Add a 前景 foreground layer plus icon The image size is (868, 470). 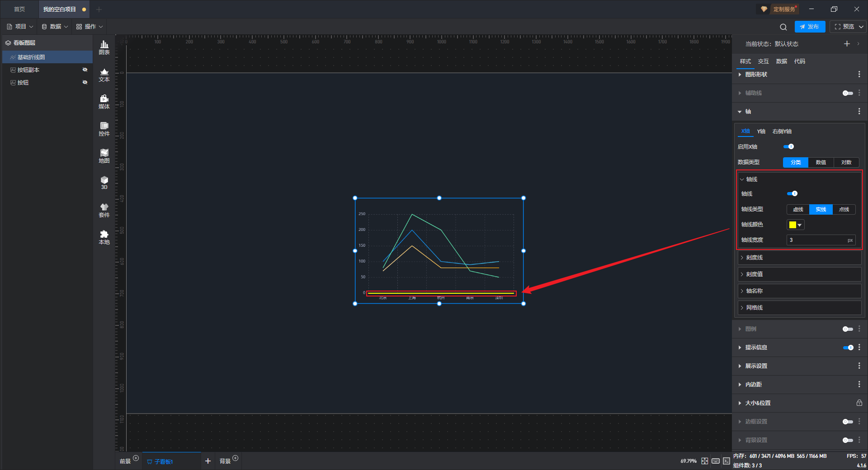136,458
